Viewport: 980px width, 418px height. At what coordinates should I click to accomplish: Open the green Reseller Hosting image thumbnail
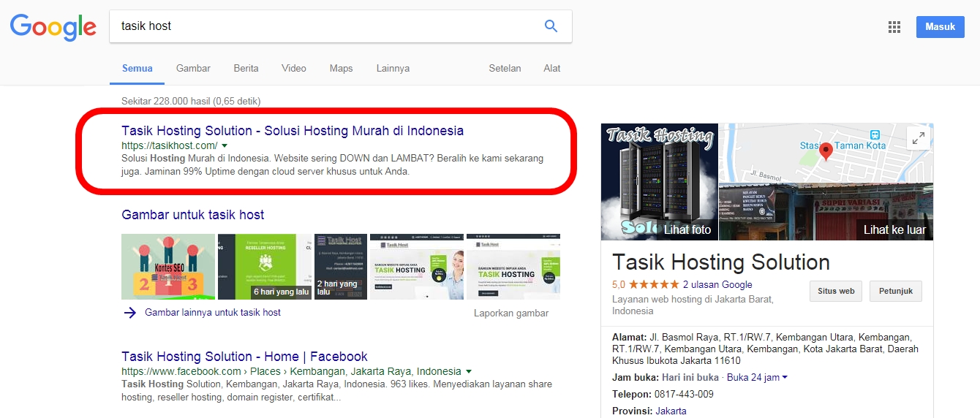(265, 267)
